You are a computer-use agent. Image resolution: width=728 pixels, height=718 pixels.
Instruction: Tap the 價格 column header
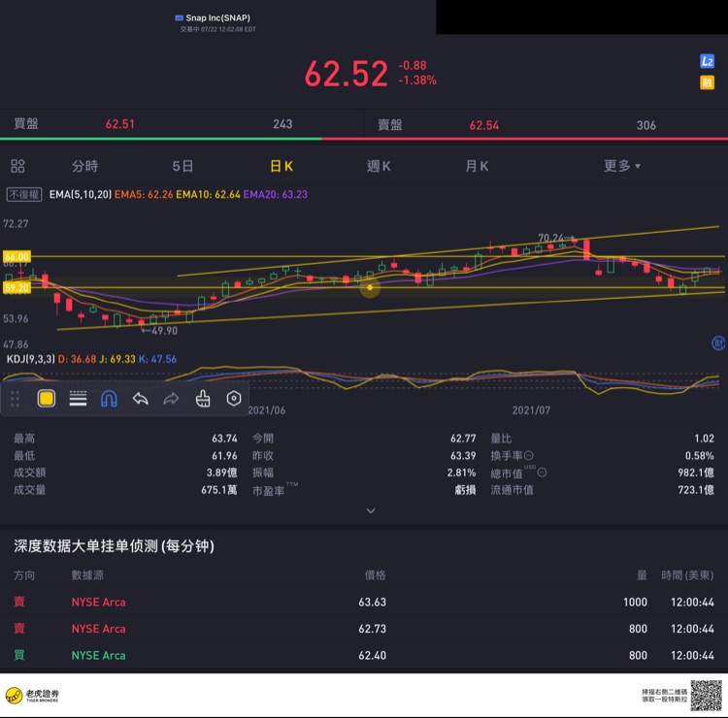tap(375, 575)
